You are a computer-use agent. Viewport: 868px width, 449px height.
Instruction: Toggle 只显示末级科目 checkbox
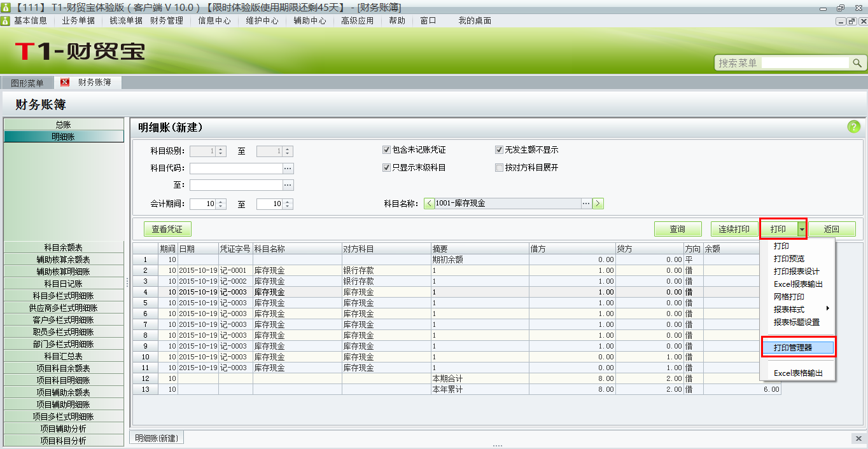(x=386, y=168)
